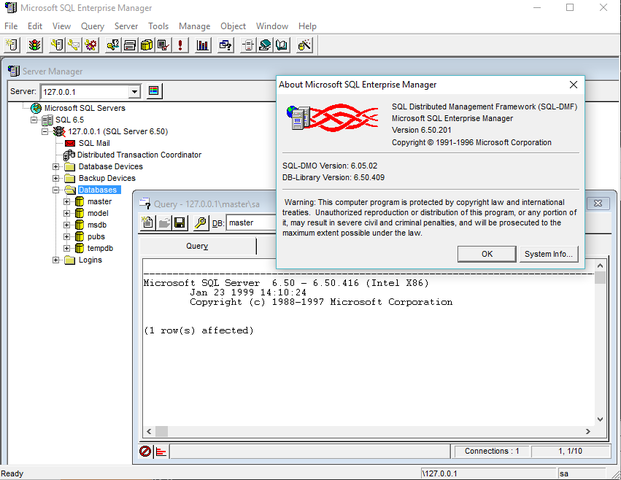621x480 pixels.
Task: Click the database devices drive toolbar icon
Action: pyautogui.click(x=130, y=45)
